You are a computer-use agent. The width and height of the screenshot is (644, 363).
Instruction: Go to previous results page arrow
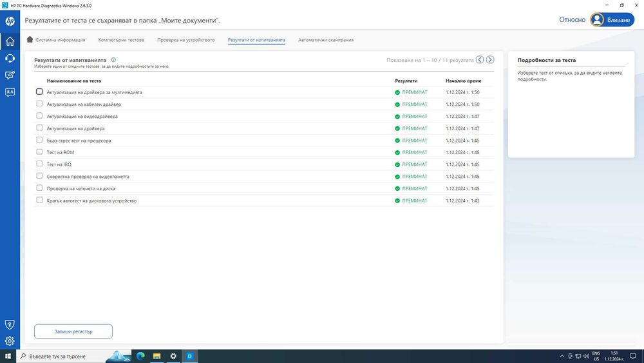pos(480,59)
